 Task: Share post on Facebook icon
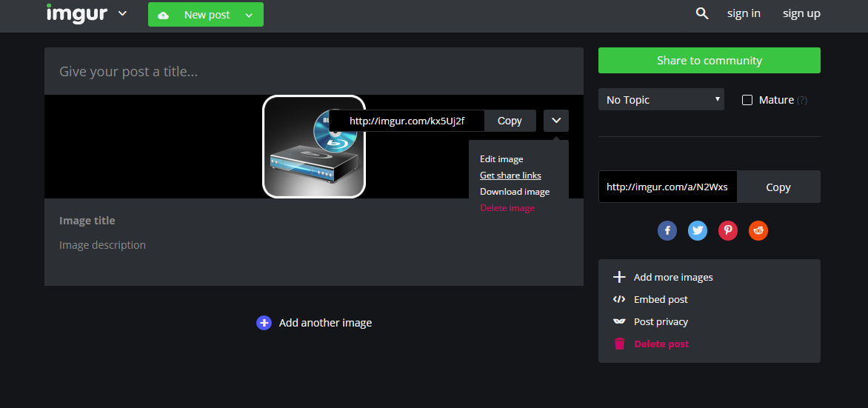pos(667,230)
